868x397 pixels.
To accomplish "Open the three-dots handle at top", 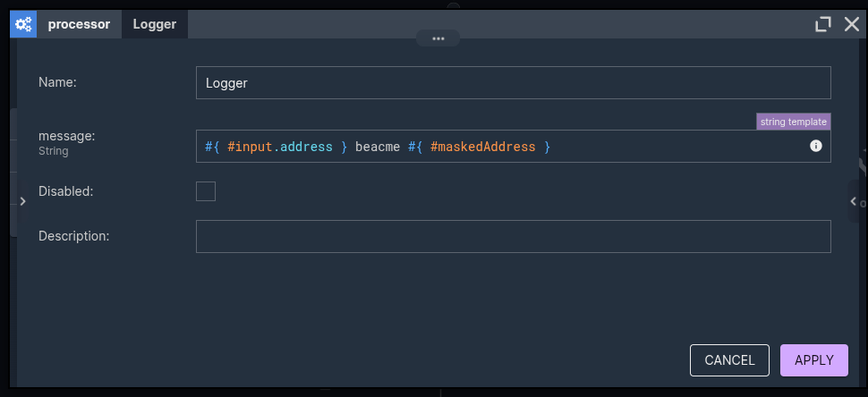I will click(x=438, y=38).
